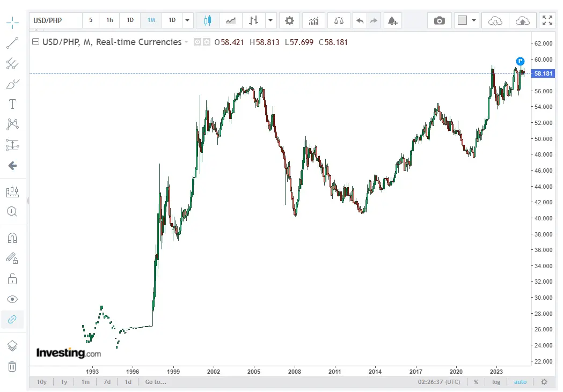The image size is (563, 392).
Task: Select the first 1D interval button
Action: (x=130, y=20)
